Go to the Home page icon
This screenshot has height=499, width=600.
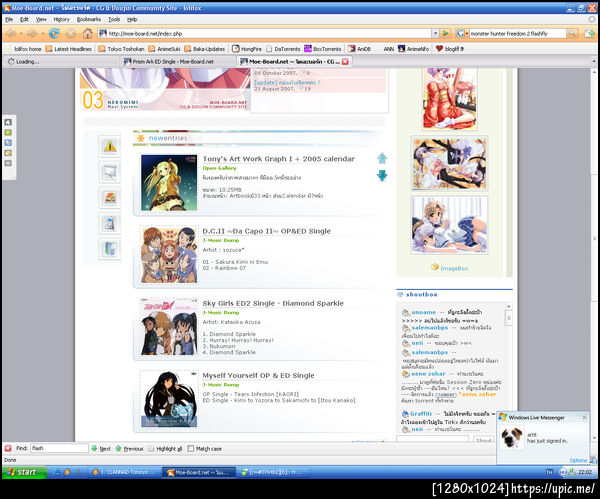pyautogui.click(x=88, y=33)
